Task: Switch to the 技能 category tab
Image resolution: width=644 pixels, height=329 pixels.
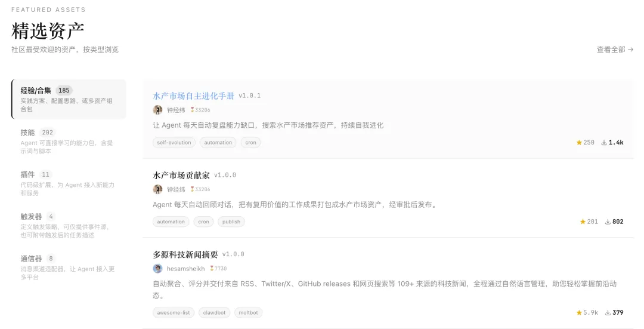Action: (69, 141)
